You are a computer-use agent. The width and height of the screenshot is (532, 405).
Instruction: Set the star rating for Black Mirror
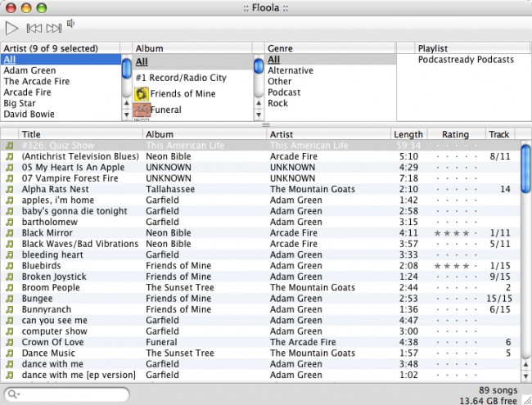point(455,233)
